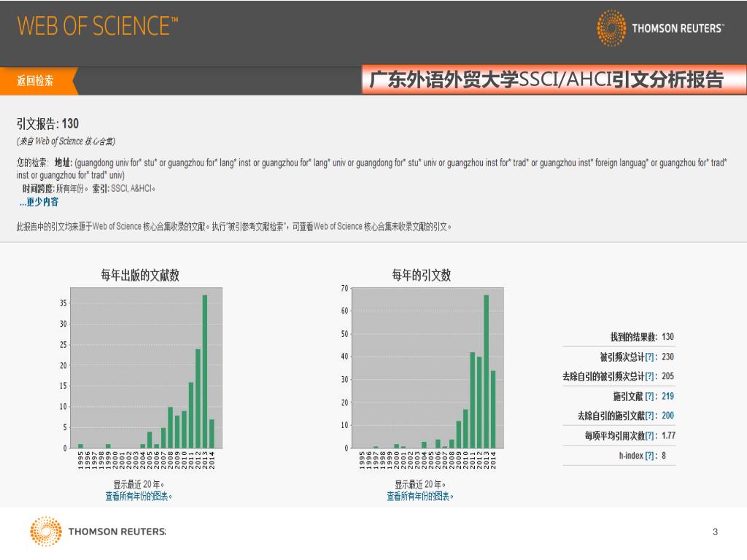
Task: Open citing articles without self-citations 200
Action: click(x=668, y=416)
